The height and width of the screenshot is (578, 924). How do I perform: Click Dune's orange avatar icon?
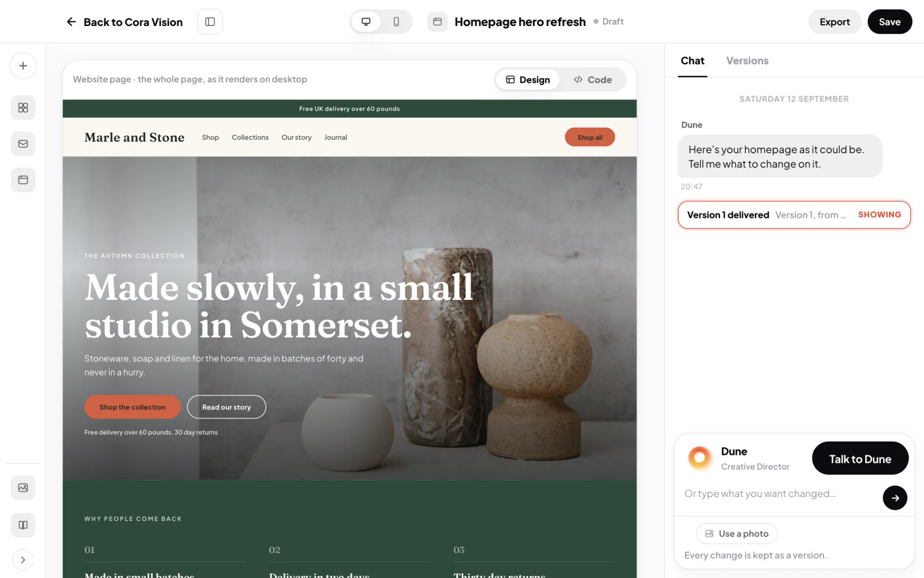point(700,458)
